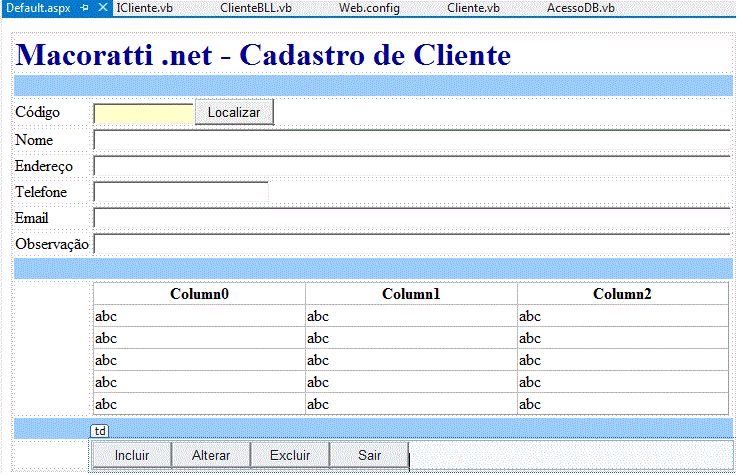Switch to the ICliente.vb tab
This screenshot has width=737, height=475.
pyautogui.click(x=144, y=8)
